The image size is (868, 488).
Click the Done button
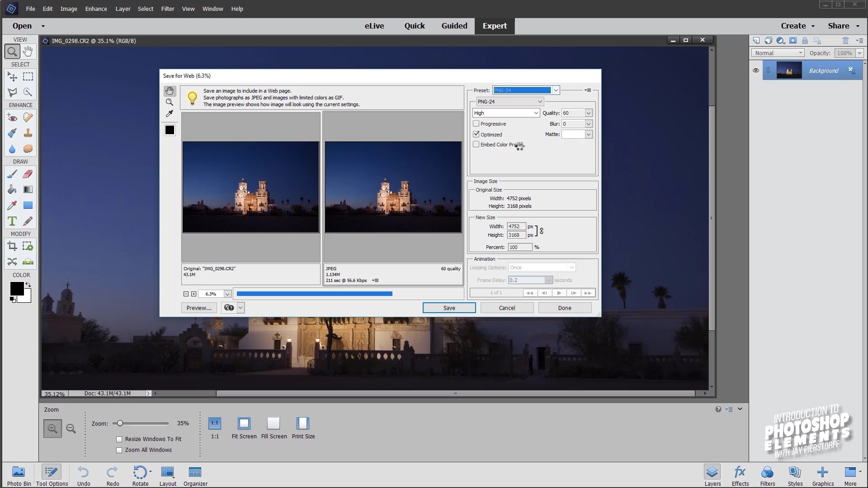click(x=564, y=308)
